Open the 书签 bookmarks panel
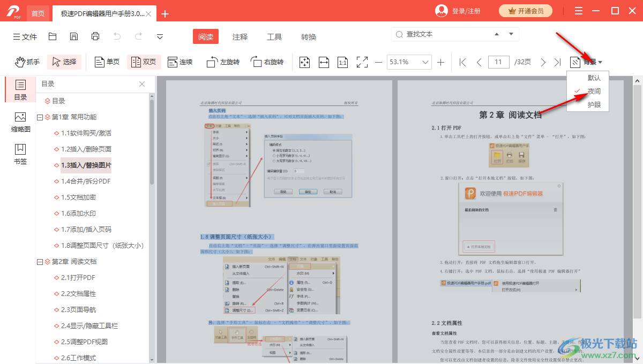Image resolution: width=643 pixels, height=364 pixels. (20, 154)
